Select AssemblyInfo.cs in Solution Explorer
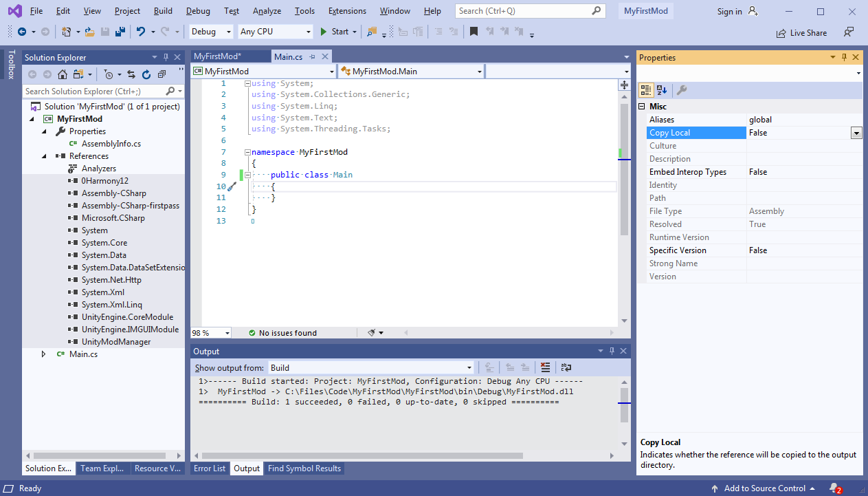The height and width of the screenshot is (496, 868). pos(111,144)
